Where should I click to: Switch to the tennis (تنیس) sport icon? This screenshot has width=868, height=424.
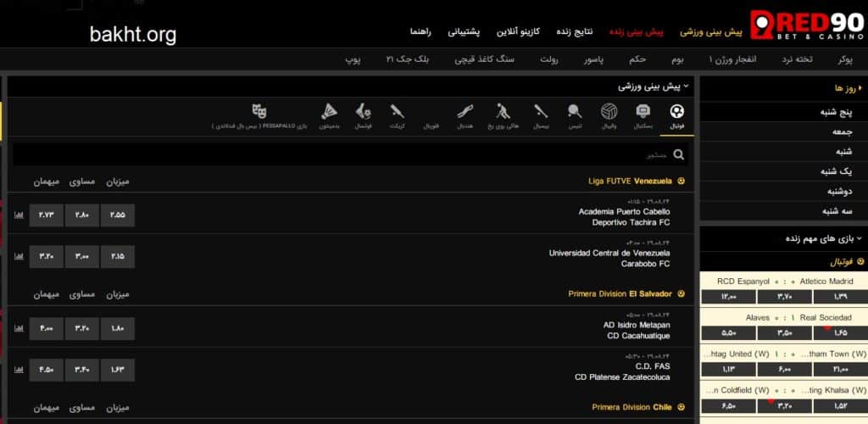click(x=575, y=113)
